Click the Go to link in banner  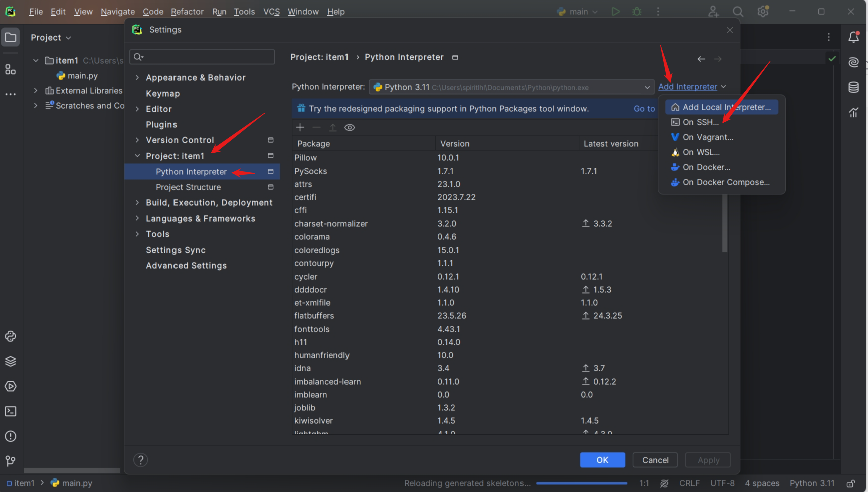(644, 109)
